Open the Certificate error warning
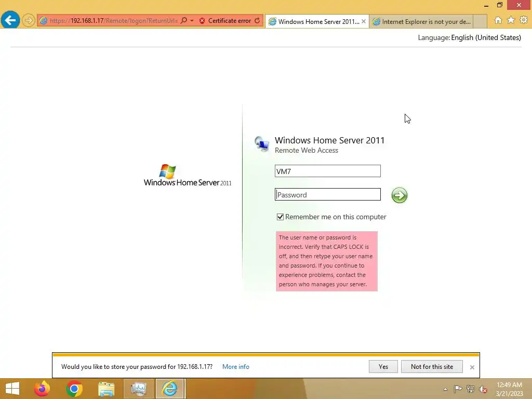 [x=225, y=21]
